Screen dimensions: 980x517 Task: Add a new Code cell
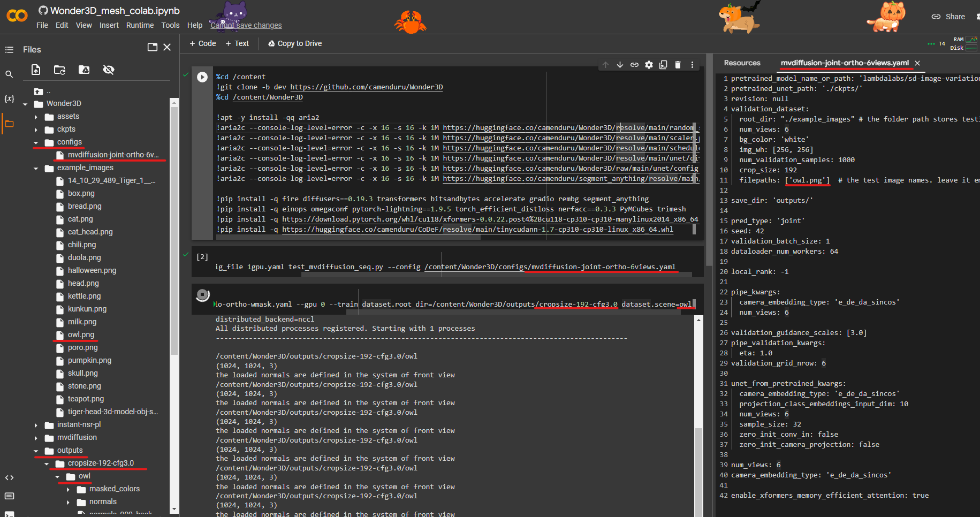203,43
